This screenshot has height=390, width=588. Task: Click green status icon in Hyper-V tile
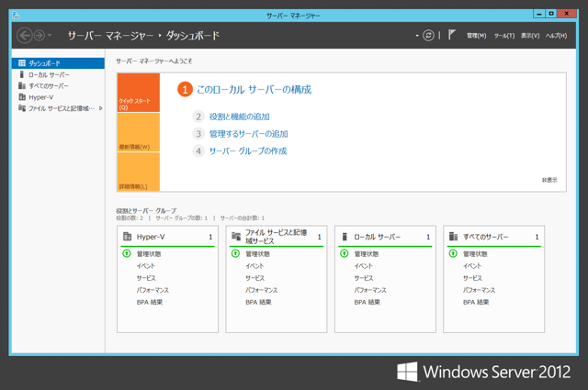(127, 253)
